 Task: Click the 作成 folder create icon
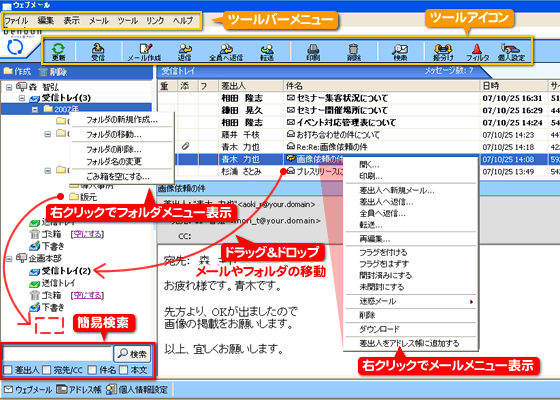pos(17,71)
